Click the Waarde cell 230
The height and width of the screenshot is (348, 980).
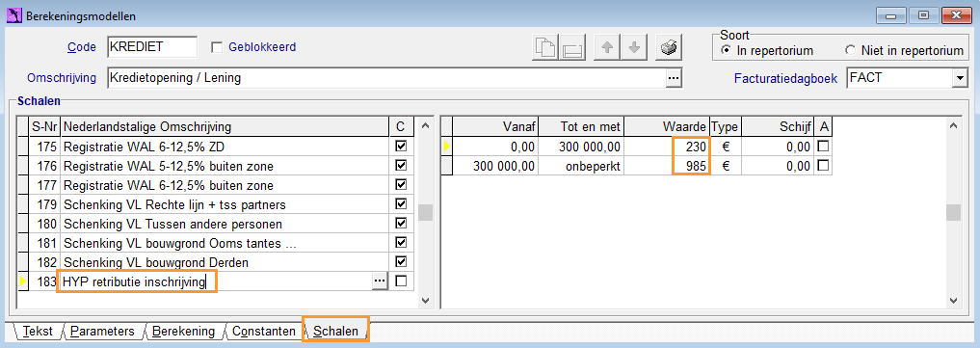tap(667, 147)
